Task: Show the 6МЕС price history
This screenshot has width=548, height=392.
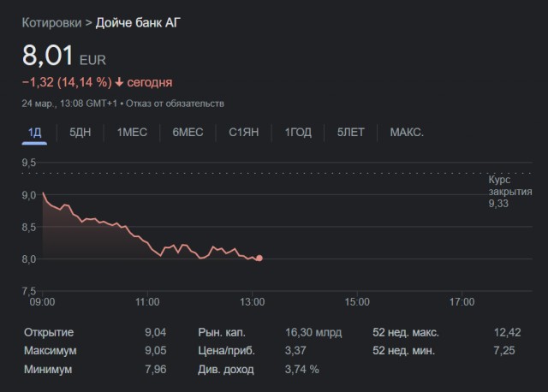Action: pyautogui.click(x=188, y=132)
